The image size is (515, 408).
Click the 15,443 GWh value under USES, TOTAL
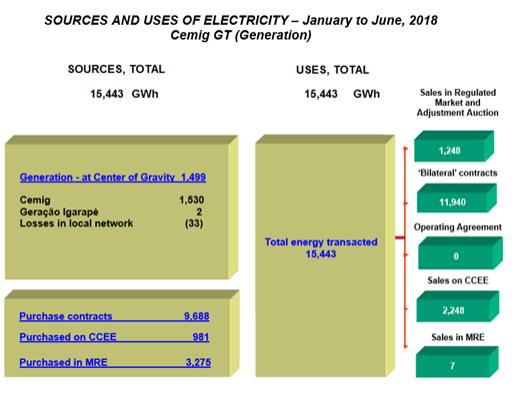point(342,94)
